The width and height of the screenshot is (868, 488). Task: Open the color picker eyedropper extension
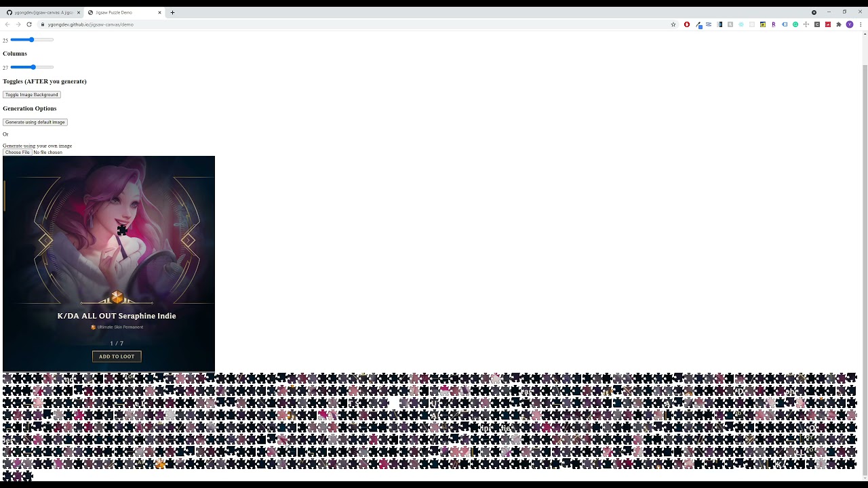pyautogui.click(x=698, y=24)
